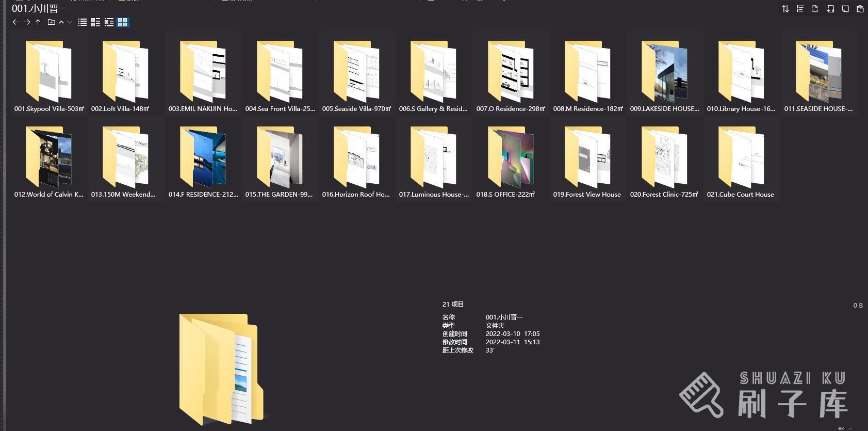Select the 001.Skypool Villa-503㎡ folder
Viewport: 868px width, 431px height.
pyautogui.click(x=49, y=72)
